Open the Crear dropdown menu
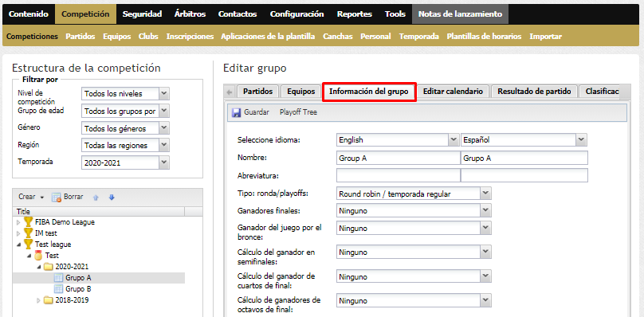This screenshot has height=317, width=644. click(x=31, y=197)
